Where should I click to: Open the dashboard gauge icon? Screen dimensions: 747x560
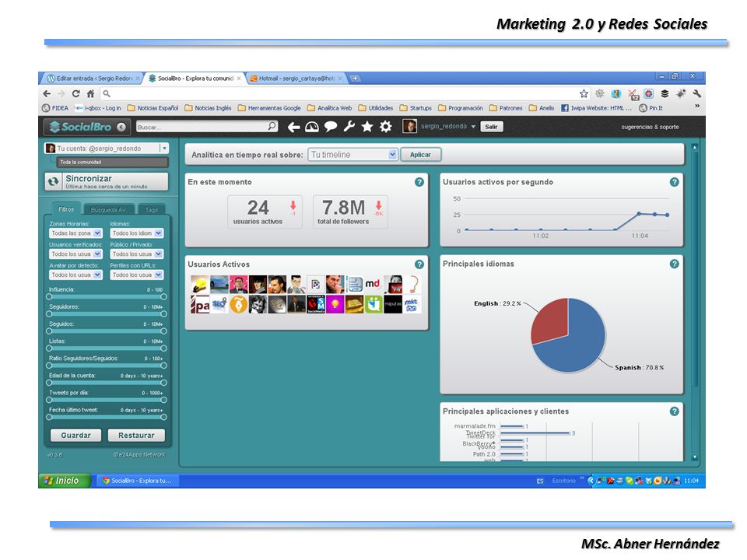[x=312, y=127]
